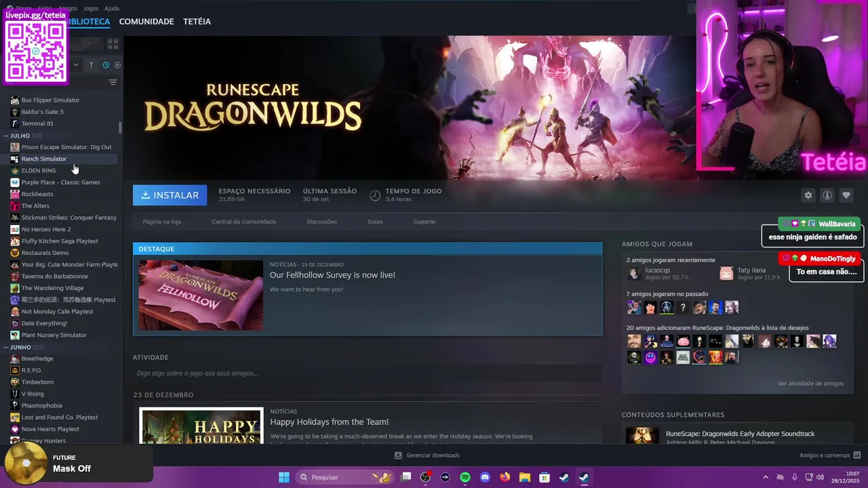Select No Heroes Here 2 entry

(x=46, y=229)
